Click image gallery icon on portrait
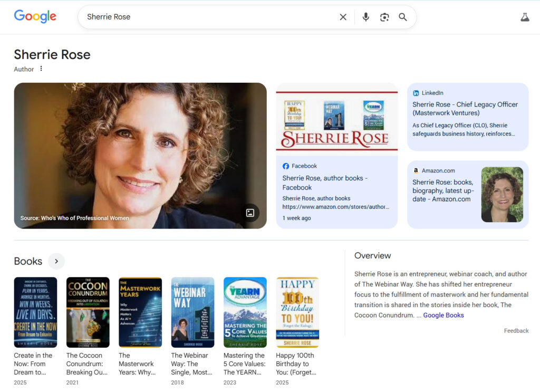540x392 pixels. [x=250, y=213]
